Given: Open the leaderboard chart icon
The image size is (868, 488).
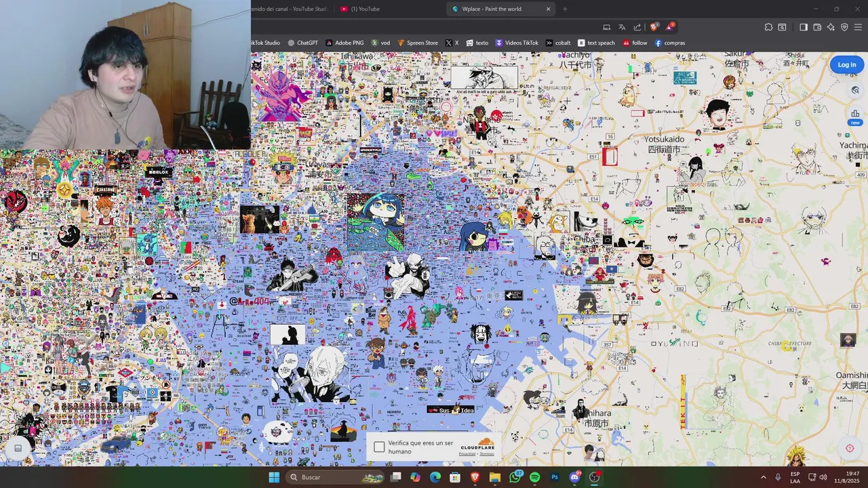Looking at the screenshot, I should coord(855,114).
